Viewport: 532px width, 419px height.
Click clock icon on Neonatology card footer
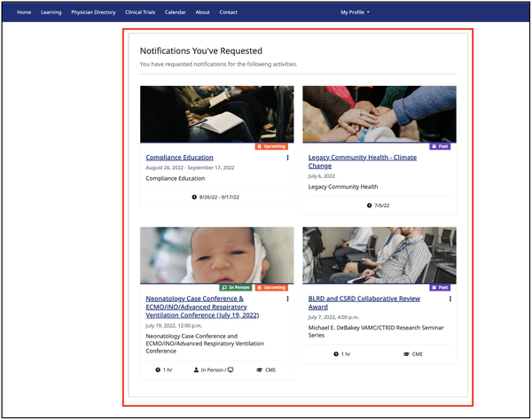pyautogui.click(x=158, y=370)
